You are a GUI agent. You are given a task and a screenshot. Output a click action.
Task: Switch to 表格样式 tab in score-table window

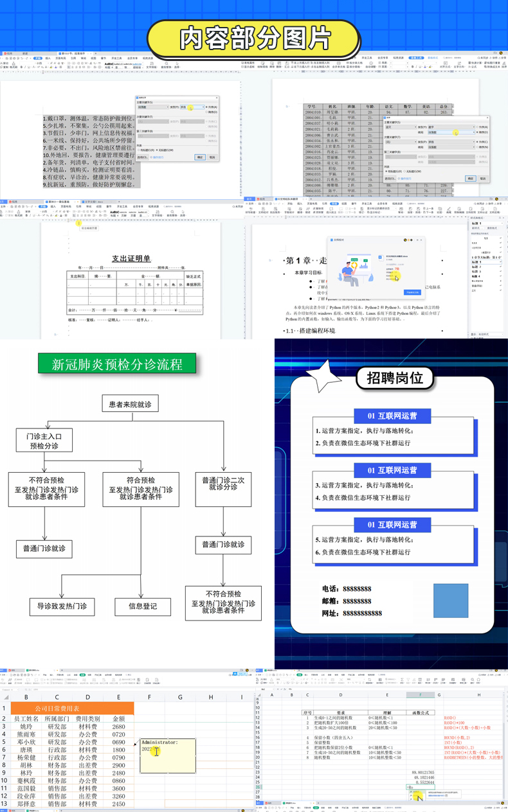pos(433,57)
